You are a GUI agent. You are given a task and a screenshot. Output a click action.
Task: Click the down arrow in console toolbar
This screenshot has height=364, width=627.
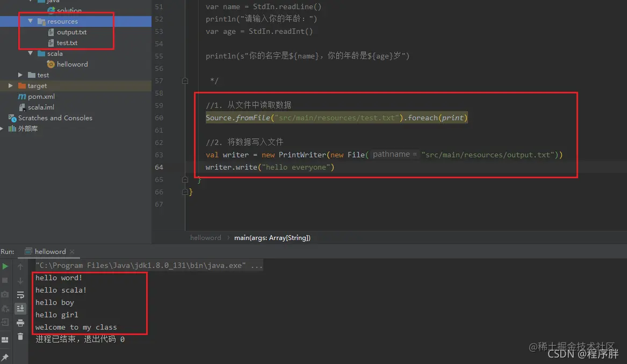[x=20, y=281]
